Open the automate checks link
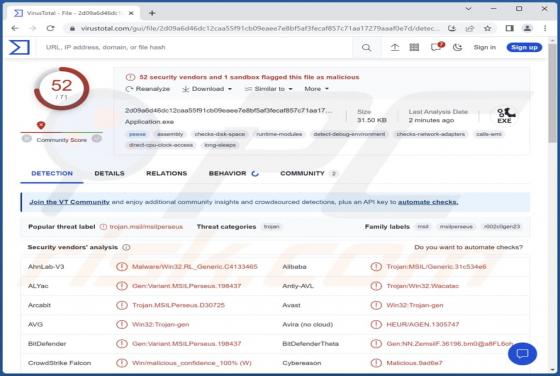Image resolution: width=560 pixels, height=376 pixels. coord(428,202)
